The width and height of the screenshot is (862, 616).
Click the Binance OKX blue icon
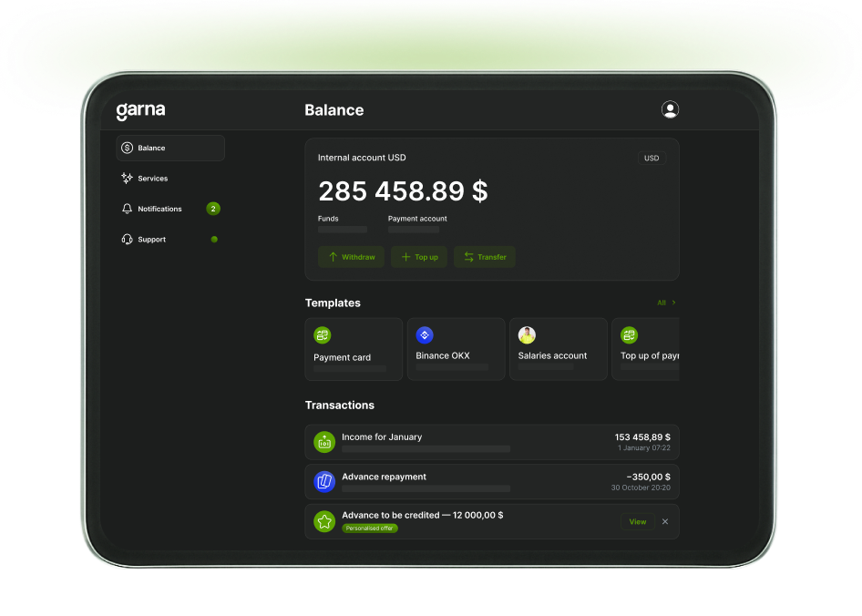coord(425,335)
